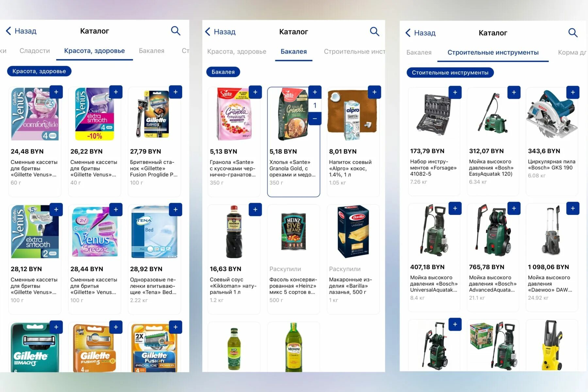This screenshot has height=392, width=588.
Task: Add Kikkoman soy sauce to cart
Action: (x=255, y=210)
